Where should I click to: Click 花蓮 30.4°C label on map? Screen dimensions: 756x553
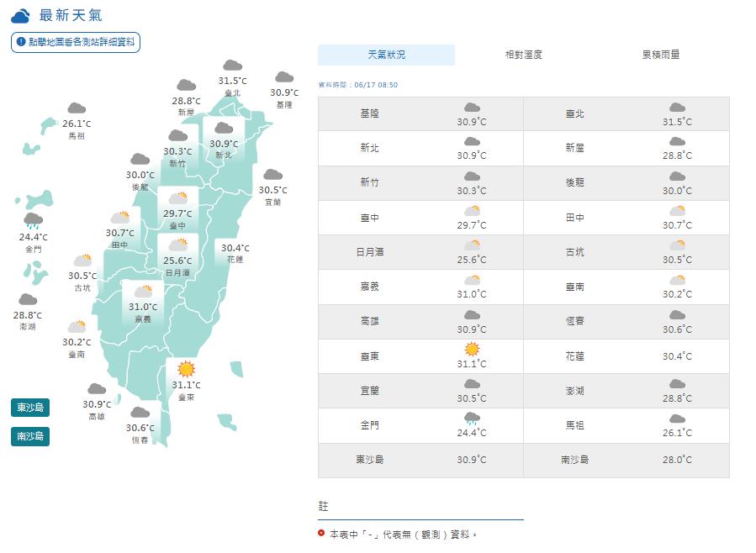[x=235, y=253]
